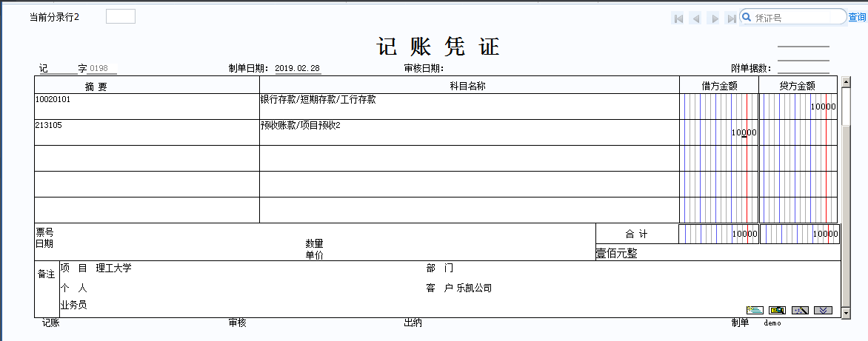Click the 数量 label
Screen dimensions: 868x341
(315, 243)
